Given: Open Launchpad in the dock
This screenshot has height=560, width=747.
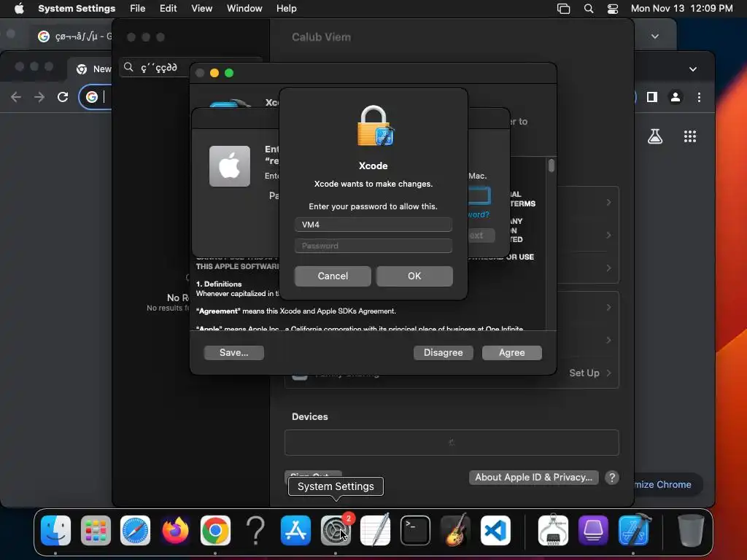Looking at the screenshot, I should point(96,530).
